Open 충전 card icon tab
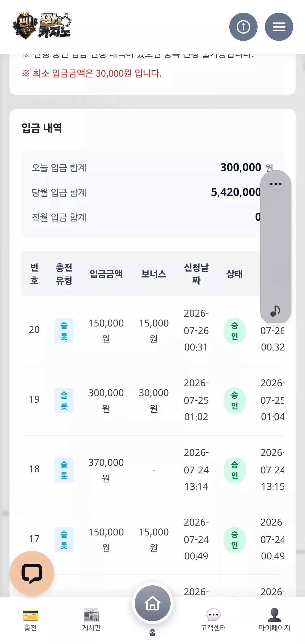Image resolution: width=305 pixels, height=644 pixels. pyautogui.click(x=30, y=620)
